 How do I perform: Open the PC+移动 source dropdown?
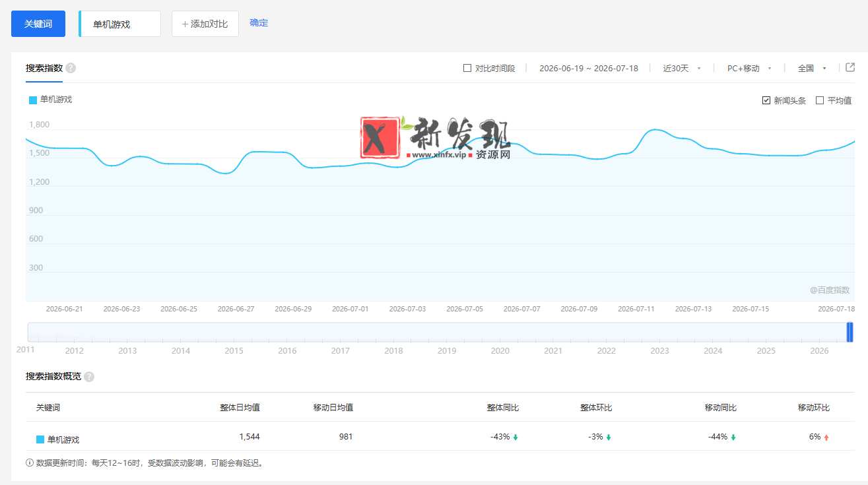coord(749,68)
